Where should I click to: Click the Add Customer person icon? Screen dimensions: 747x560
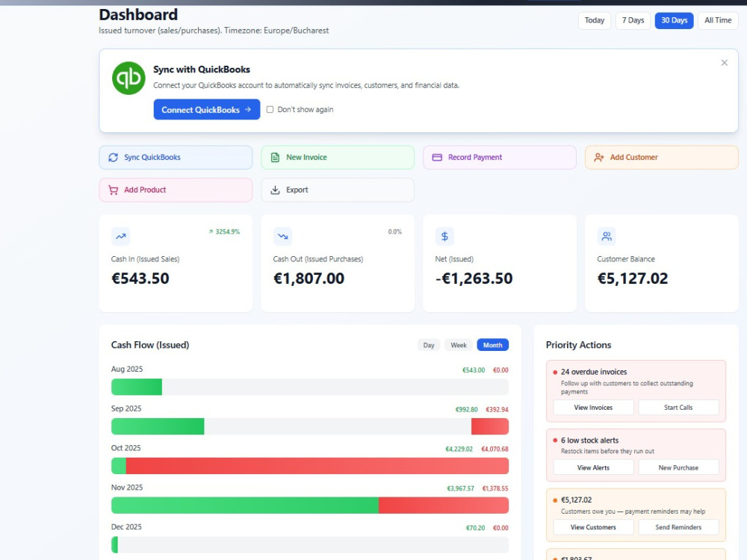[x=599, y=158]
